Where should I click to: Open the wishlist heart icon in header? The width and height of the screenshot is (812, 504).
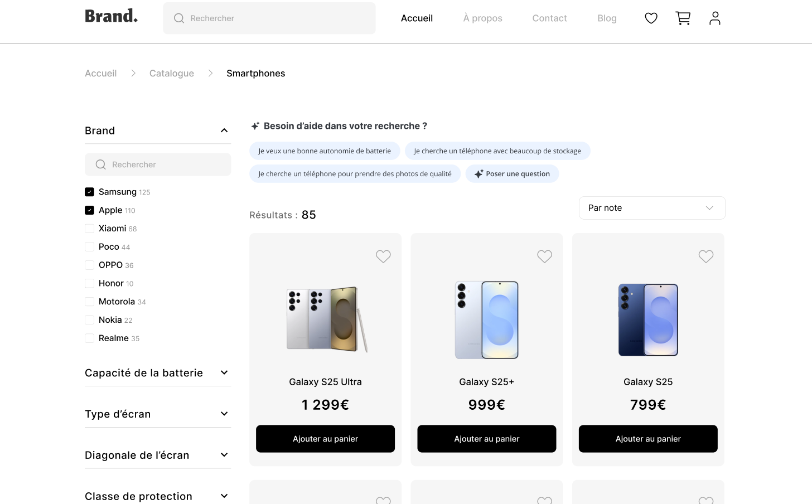tap(651, 18)
